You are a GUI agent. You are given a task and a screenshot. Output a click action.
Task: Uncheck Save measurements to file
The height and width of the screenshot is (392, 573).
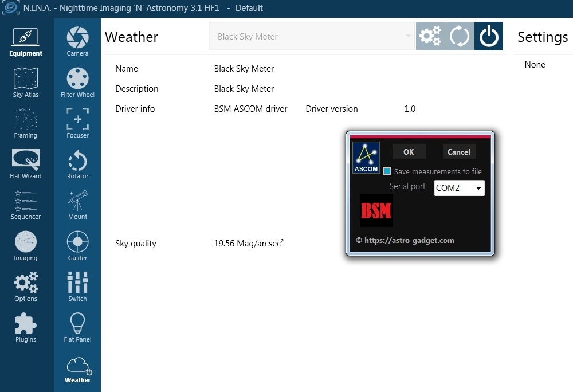coord(387,171)
